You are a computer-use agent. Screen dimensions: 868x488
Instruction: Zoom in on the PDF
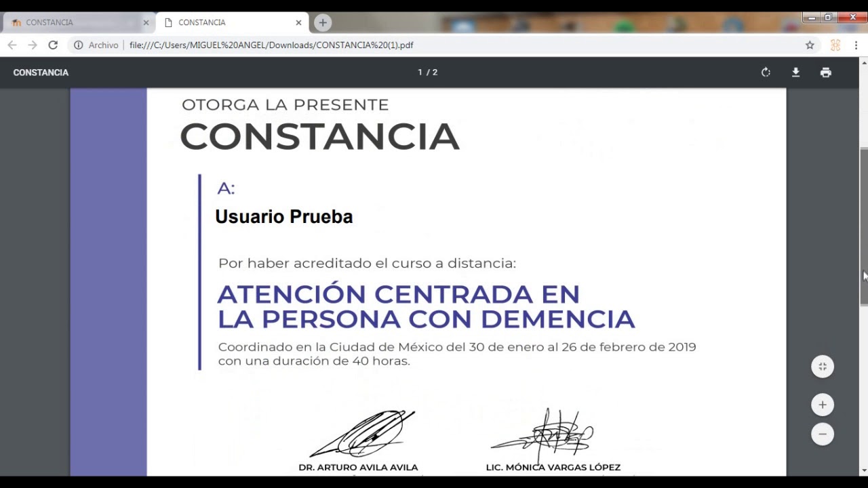[823, 405]
